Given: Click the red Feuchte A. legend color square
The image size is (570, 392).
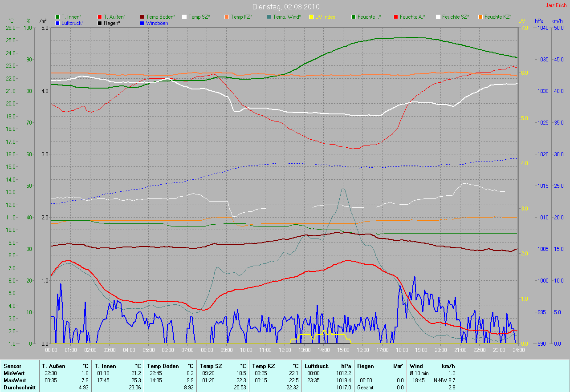Looking at the screenshot, I should (396, 17).
